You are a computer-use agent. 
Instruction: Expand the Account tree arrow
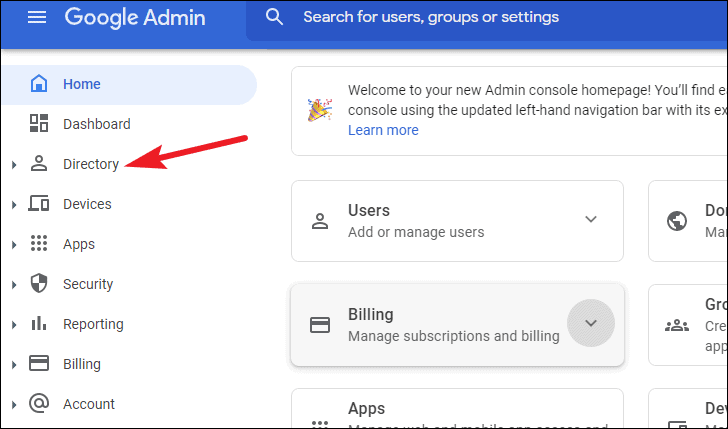(14, 404)
